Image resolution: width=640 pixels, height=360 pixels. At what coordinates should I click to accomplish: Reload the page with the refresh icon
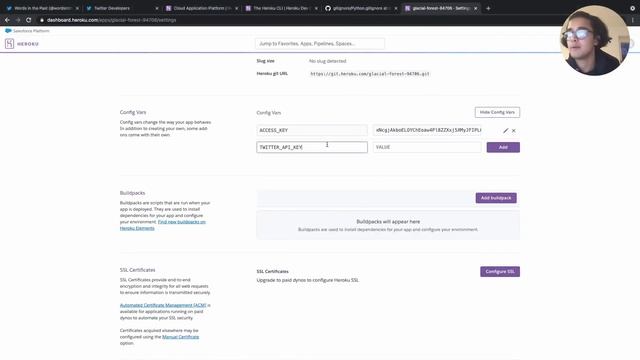coord(29,20)
